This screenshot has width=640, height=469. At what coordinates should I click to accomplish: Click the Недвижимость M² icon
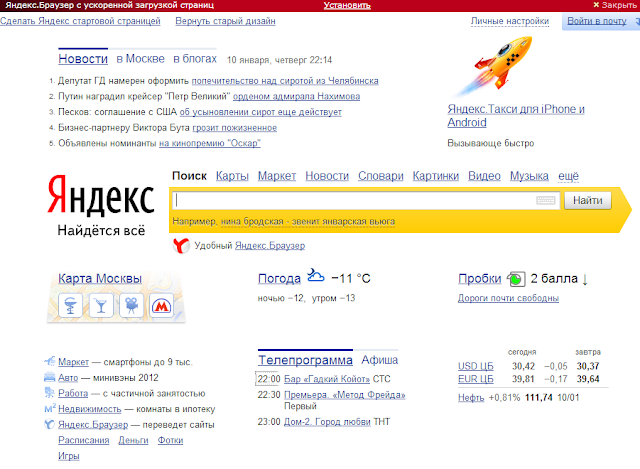tap(50, 408)
